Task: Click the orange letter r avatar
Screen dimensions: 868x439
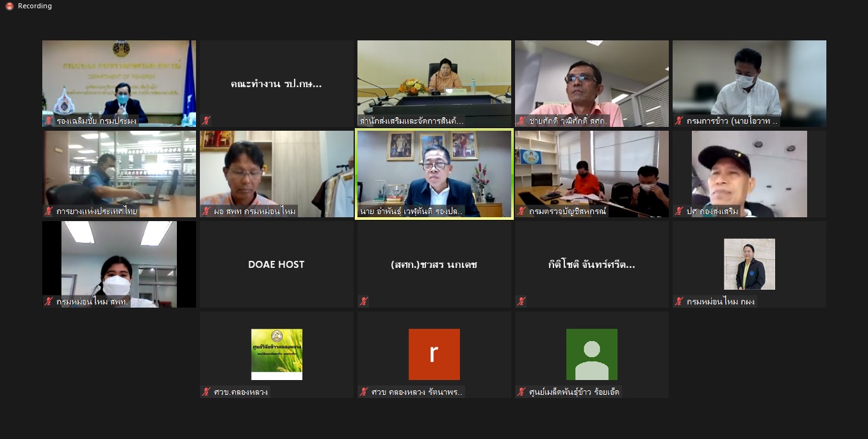Action: pyautogui.click(x=434, y=354)
